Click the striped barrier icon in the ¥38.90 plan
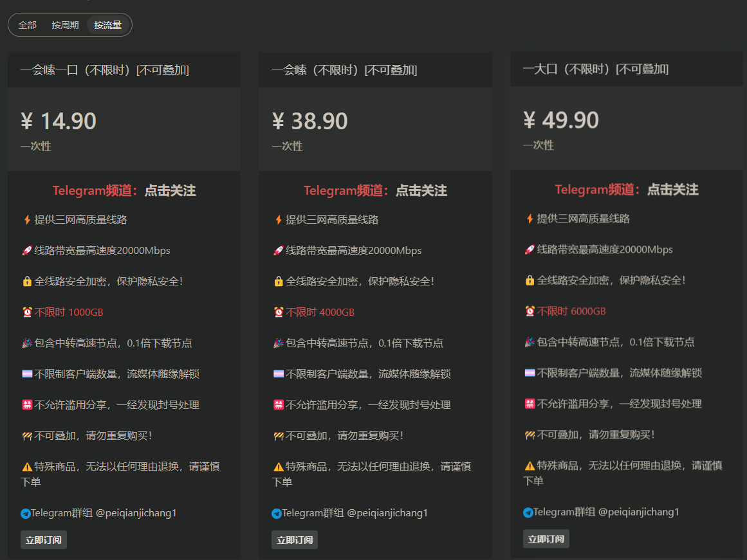747x560 pixels. 279,436
